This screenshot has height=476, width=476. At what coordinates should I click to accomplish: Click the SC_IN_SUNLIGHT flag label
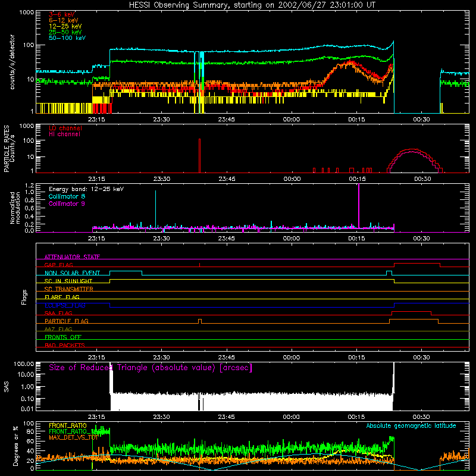[68, 281]
